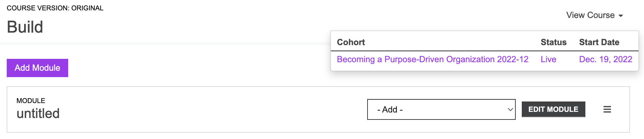The image size is (644, 139).
Task: Open the View Course dropdown
Action: [x=594, y=15]
